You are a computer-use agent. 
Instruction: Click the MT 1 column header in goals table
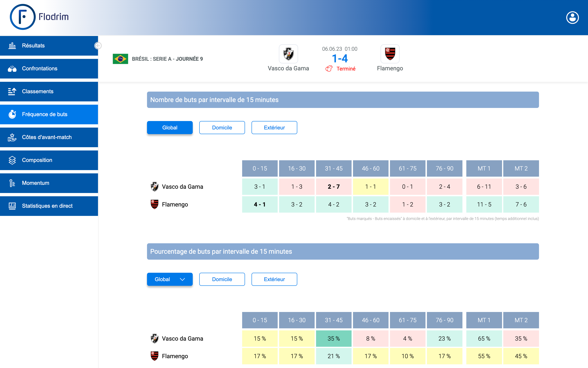(x=484, y=168)
